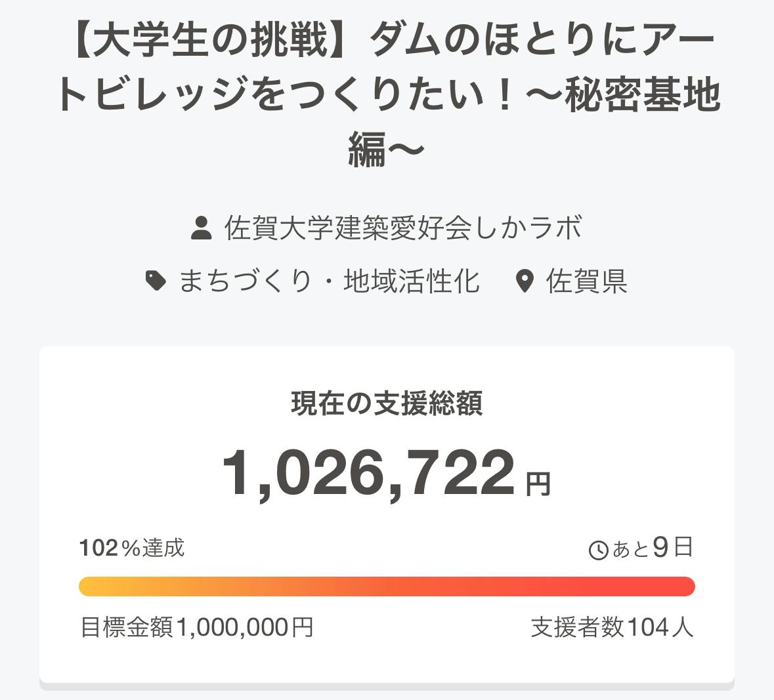Click the 現在の支援総額 heading

tap(387, 403)
